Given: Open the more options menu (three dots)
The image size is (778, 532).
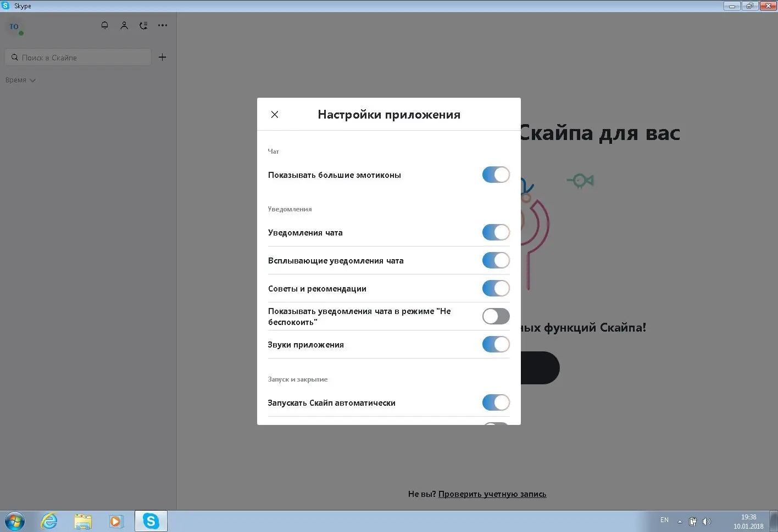Looking at the screenshot, I should 162,25.
